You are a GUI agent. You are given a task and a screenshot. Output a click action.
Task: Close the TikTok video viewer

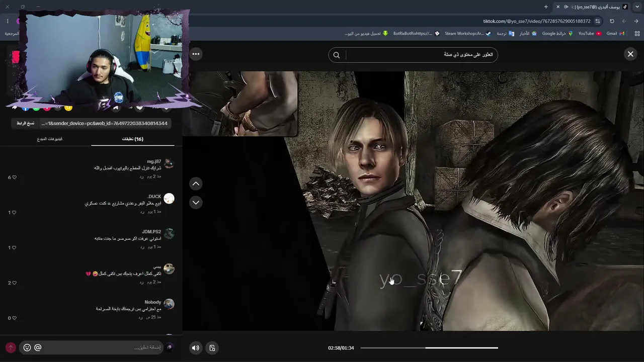click(630, 54)
